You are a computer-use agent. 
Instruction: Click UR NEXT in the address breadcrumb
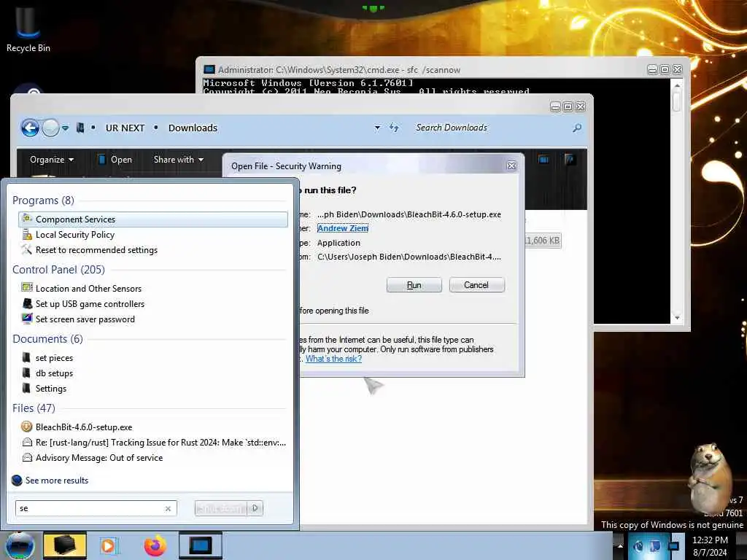[125, 128]
